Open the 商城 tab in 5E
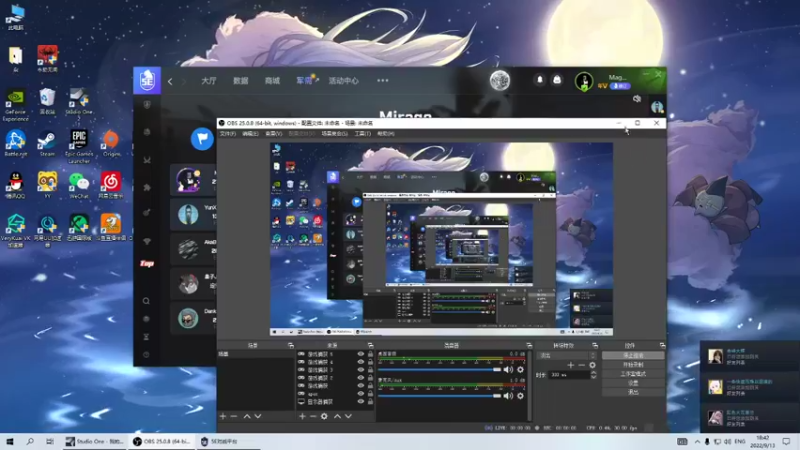 [x=272, y=81]
